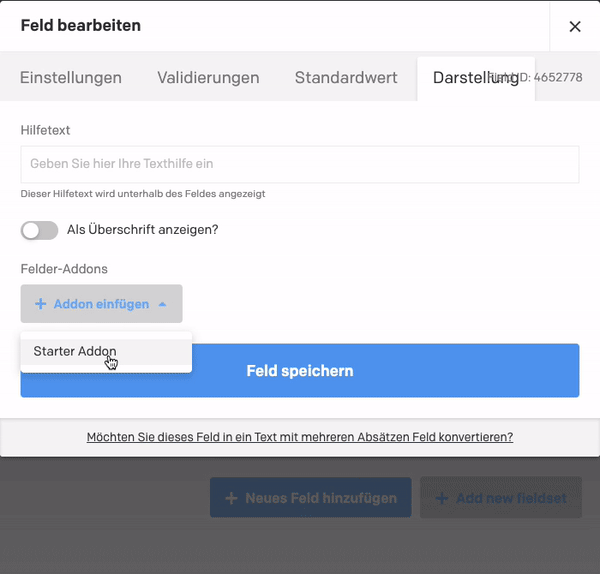Follow link to convert field to multi-paragraph text

click(x=300, y=437)
